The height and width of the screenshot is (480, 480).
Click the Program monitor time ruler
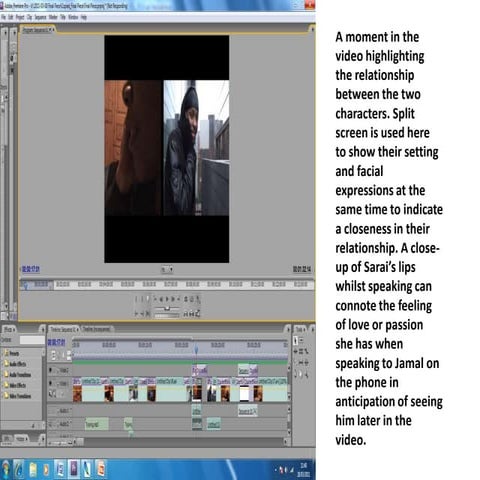[x=167, y=284]
